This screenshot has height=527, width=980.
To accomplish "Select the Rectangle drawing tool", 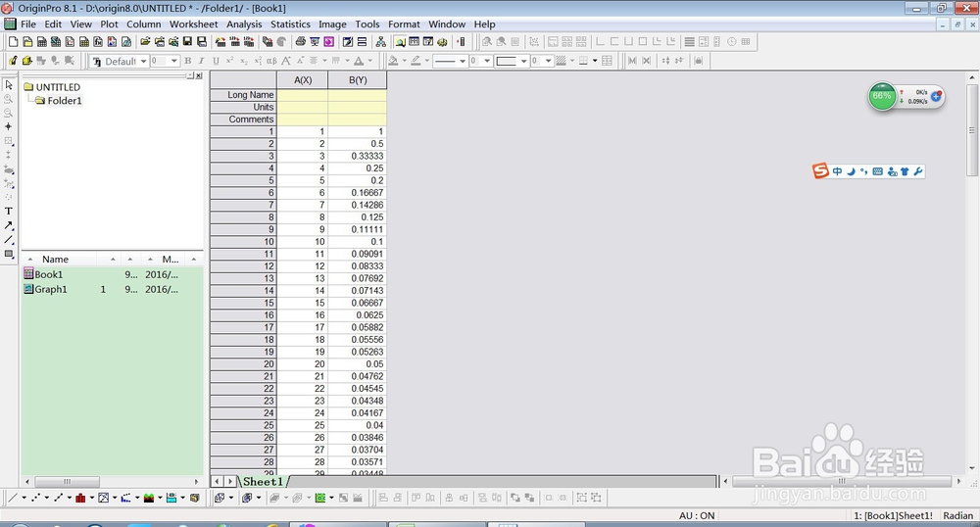I will (x=8, y=254).
